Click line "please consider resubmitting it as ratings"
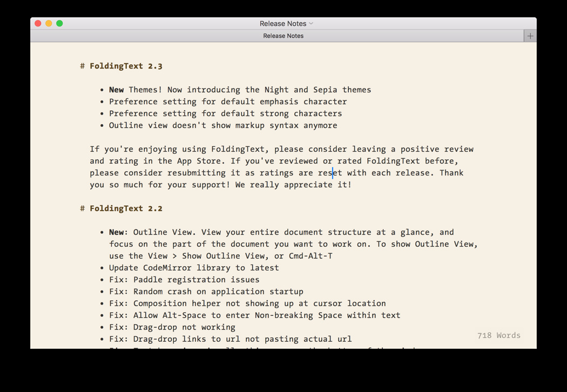Screen dimensions: 567x392 (x=276, y=173)
